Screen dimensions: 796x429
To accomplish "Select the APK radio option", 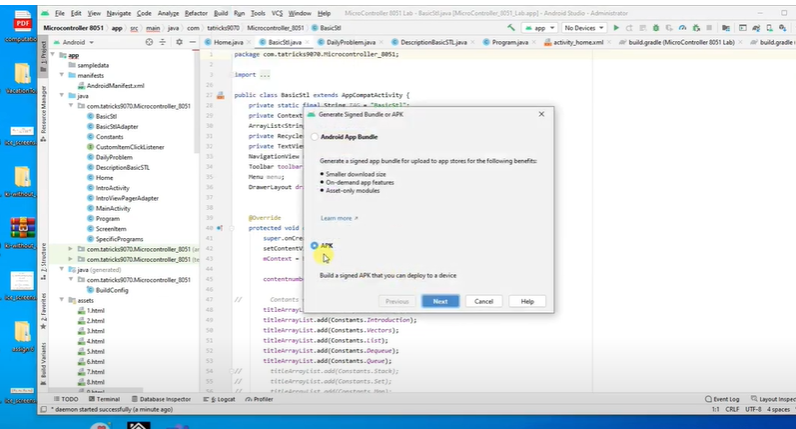I will (x=315, y=245).
